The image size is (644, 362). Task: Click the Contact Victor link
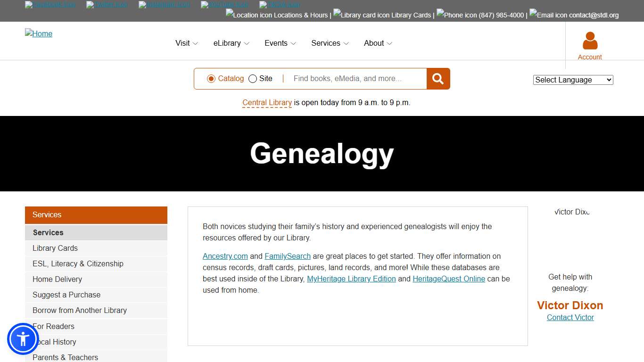tap(570, 317)
